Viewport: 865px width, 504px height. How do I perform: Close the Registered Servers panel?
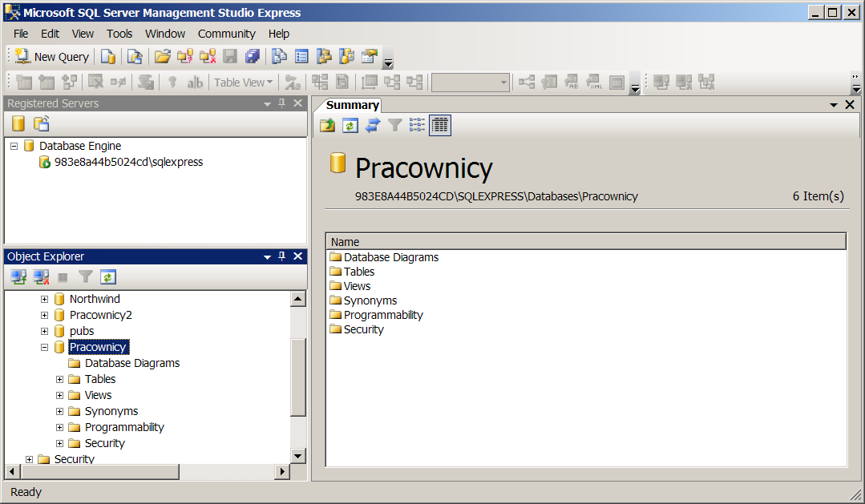[x=298, y=103]
